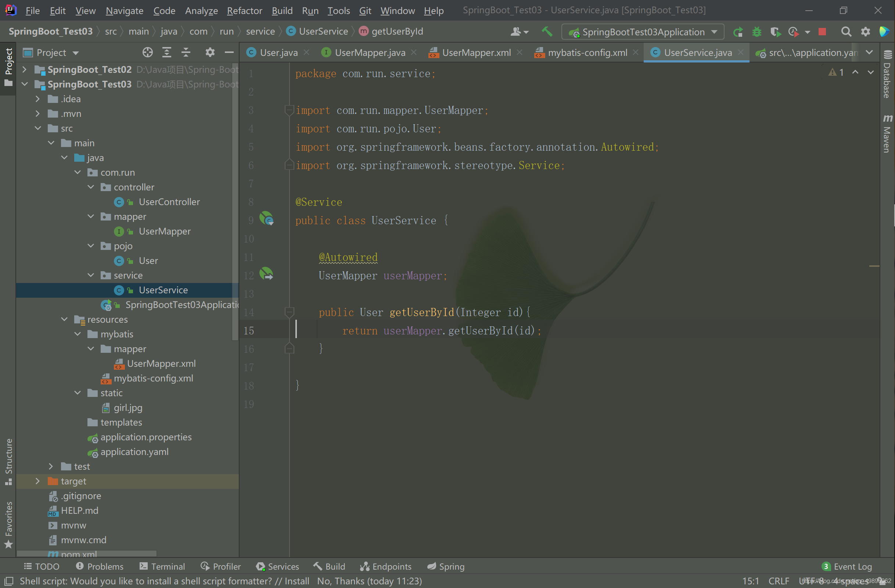Collapse the controller package

91,187
